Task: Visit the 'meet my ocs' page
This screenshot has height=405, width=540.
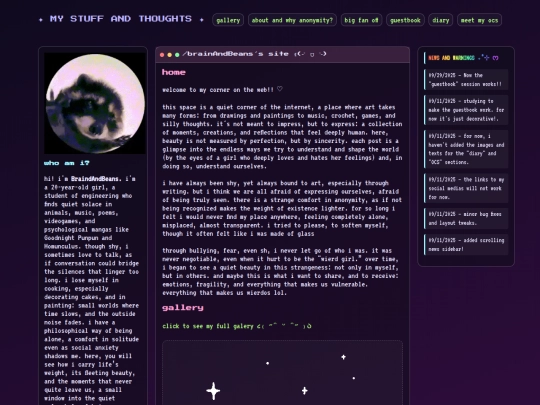Action: 479,20
